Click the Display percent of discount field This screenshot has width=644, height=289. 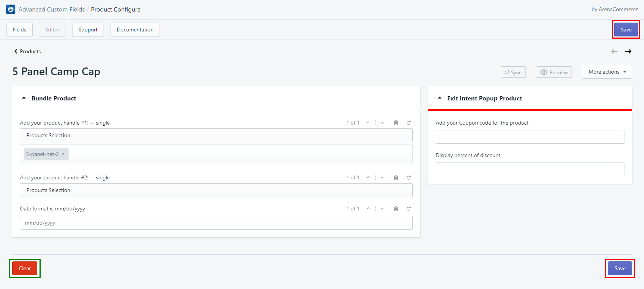tap(530, 169)
